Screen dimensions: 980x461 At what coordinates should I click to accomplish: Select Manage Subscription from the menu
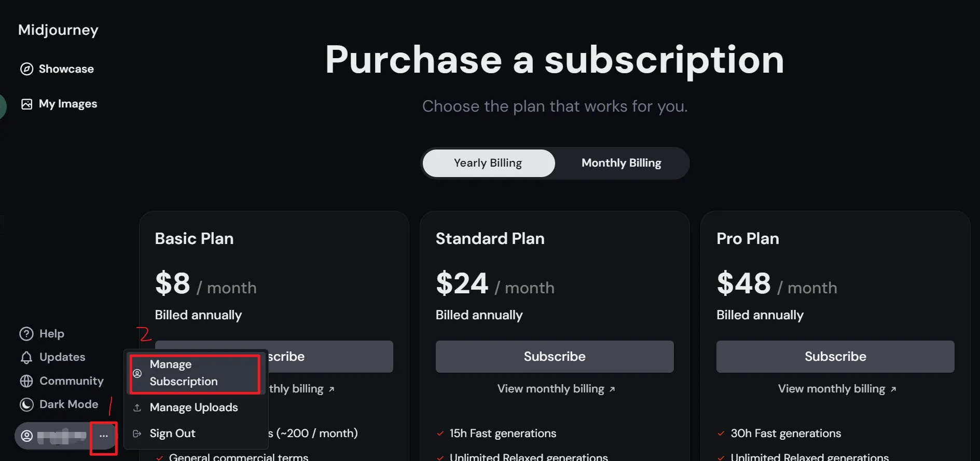click(184, 373)
